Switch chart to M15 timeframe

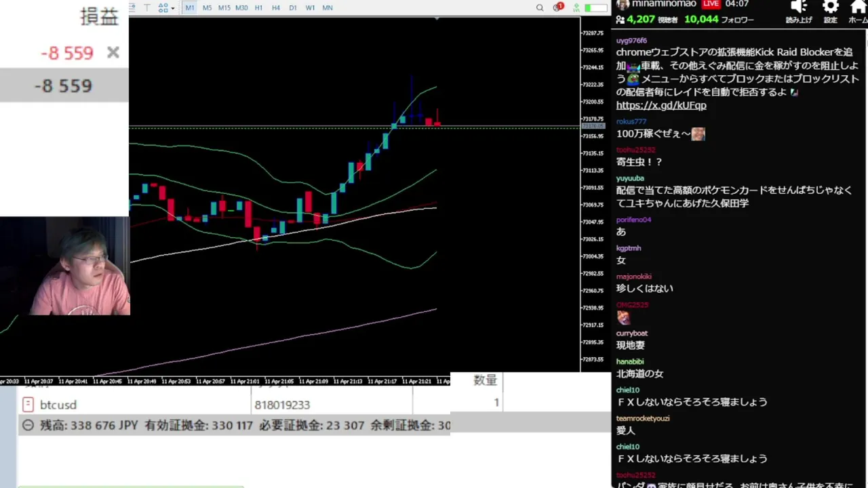[224, 7]
